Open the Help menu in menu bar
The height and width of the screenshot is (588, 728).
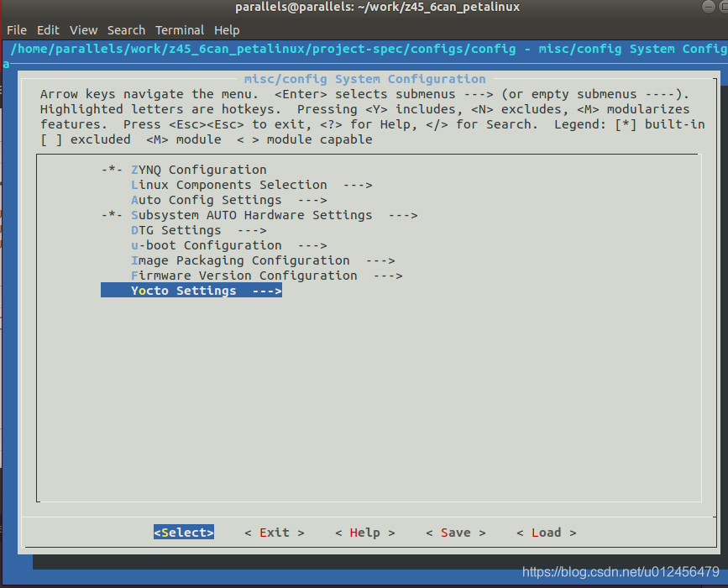(227, 30)
